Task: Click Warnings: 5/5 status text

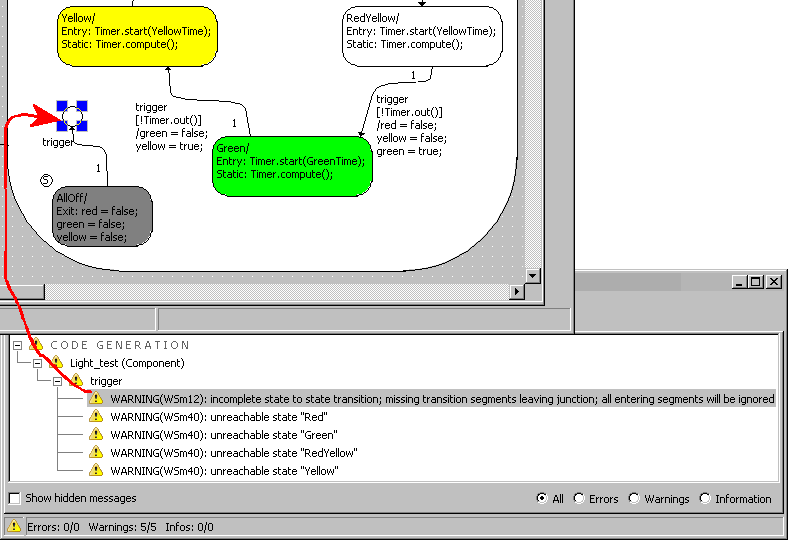Action: [123, 527]
